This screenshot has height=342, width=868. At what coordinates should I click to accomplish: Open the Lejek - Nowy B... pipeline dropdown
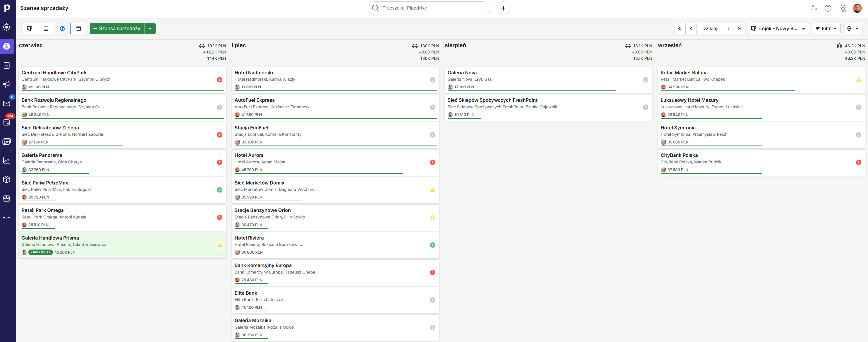[778, 29]
